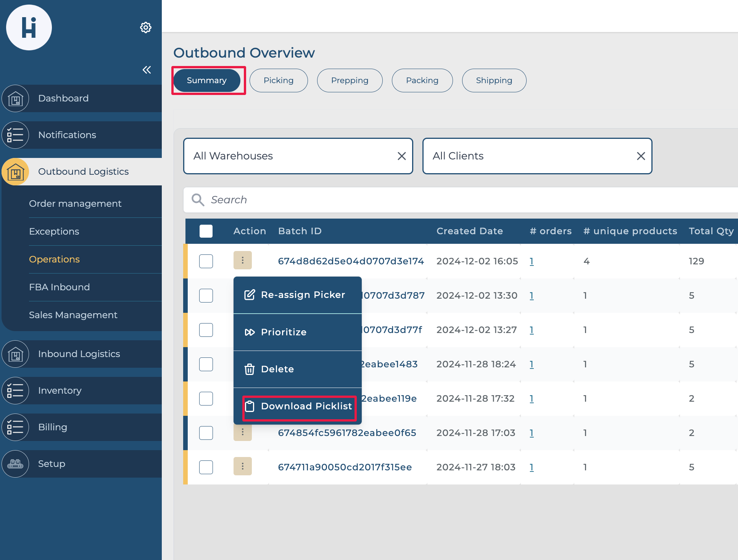Switch to the Picking tab

(x=279, y=80)
